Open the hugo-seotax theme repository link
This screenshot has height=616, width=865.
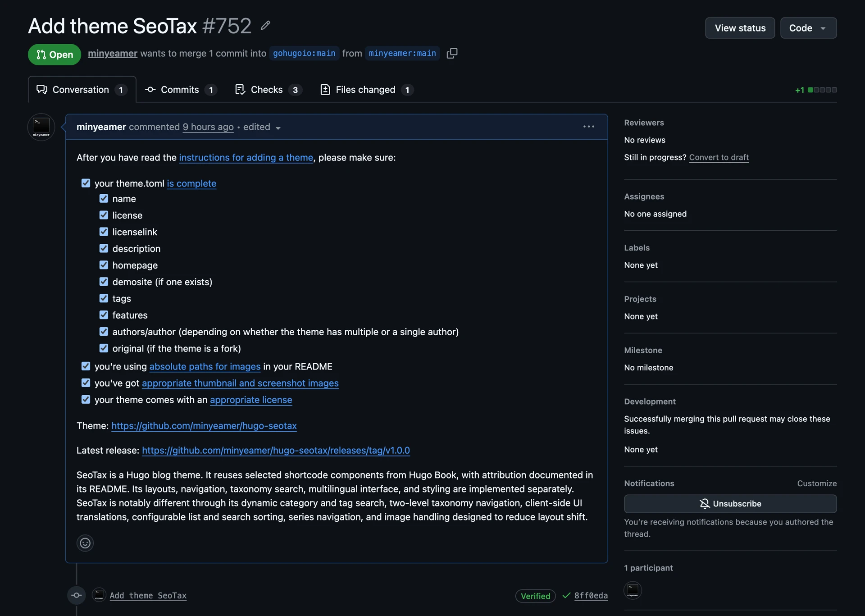point(204,426)
